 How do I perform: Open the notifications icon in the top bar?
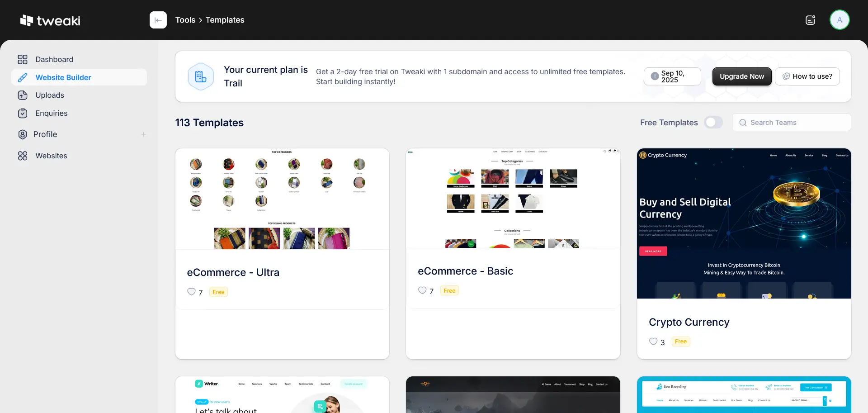tap(810, 19)
